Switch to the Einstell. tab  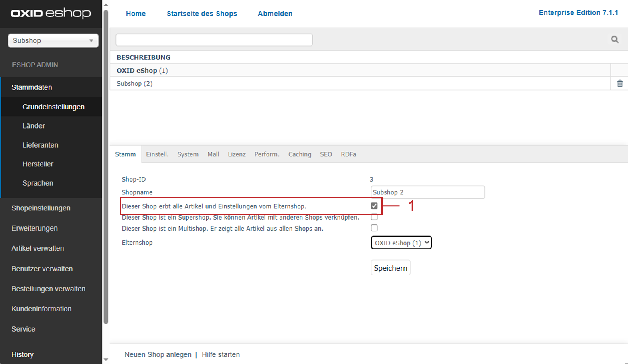157,154
